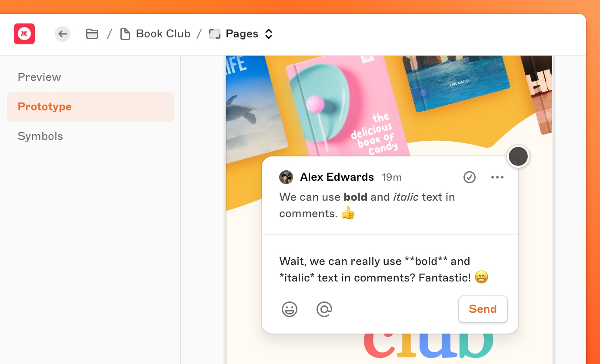Screen dimensions: 600x364
Task: Send the reply comment
Action: coord(483,309)
